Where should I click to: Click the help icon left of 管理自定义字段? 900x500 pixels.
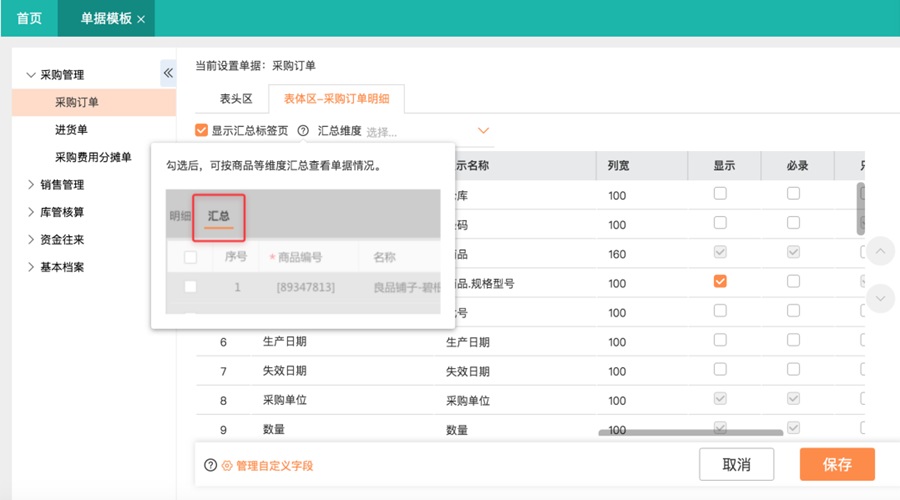click(x=210, y=465)
